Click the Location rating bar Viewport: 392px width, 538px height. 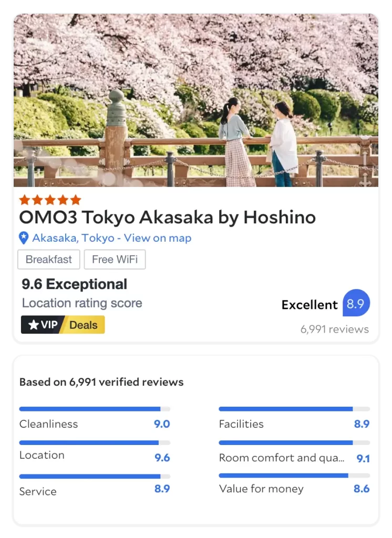click(95, 443)
